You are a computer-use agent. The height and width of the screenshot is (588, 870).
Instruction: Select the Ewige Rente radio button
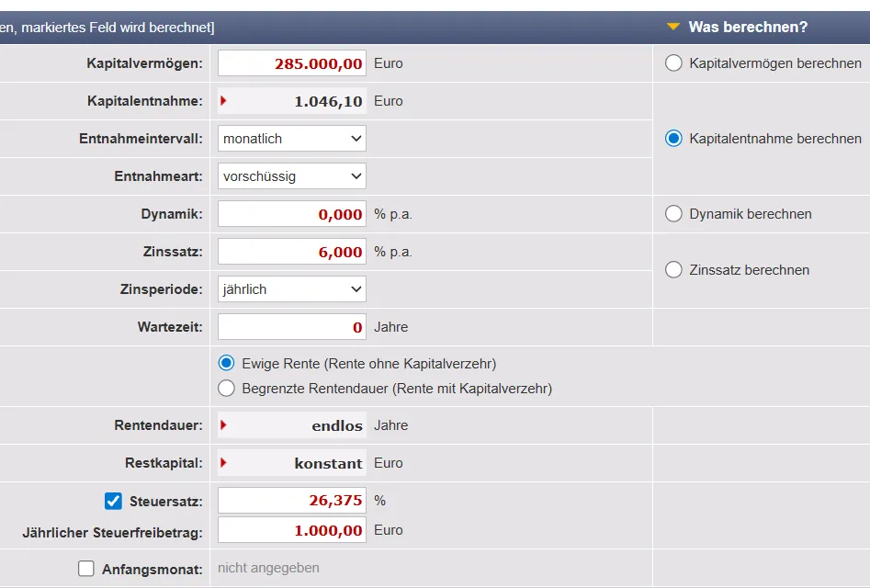pyautogui.click(x=226, y=364)
